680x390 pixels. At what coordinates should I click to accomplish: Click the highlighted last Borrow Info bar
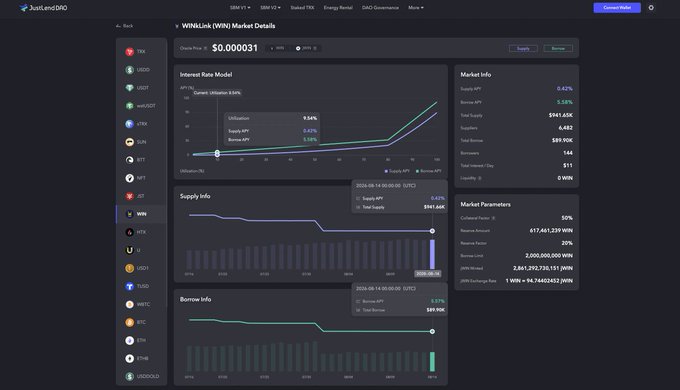[x=432, y=362]
